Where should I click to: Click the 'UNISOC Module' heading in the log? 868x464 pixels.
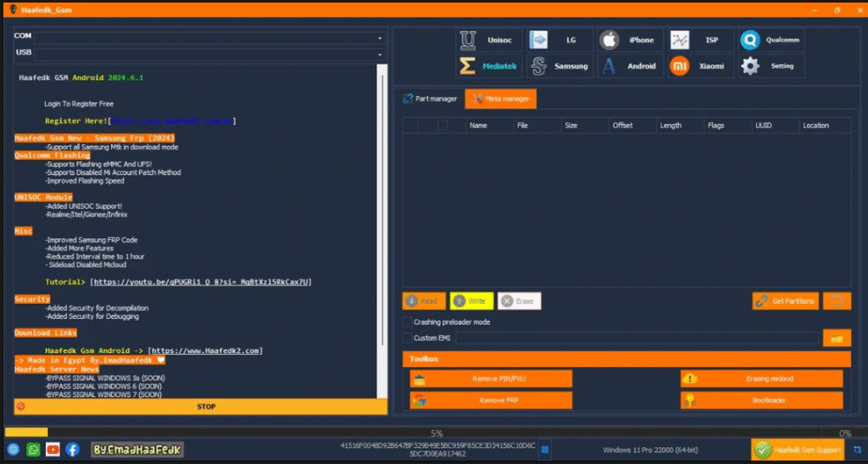(43, 197)
